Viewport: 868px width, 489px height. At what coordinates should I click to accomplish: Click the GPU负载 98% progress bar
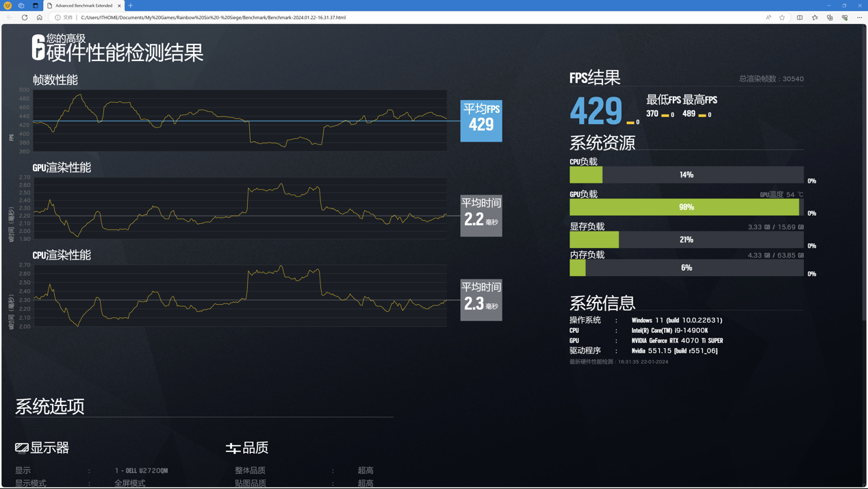686,206
